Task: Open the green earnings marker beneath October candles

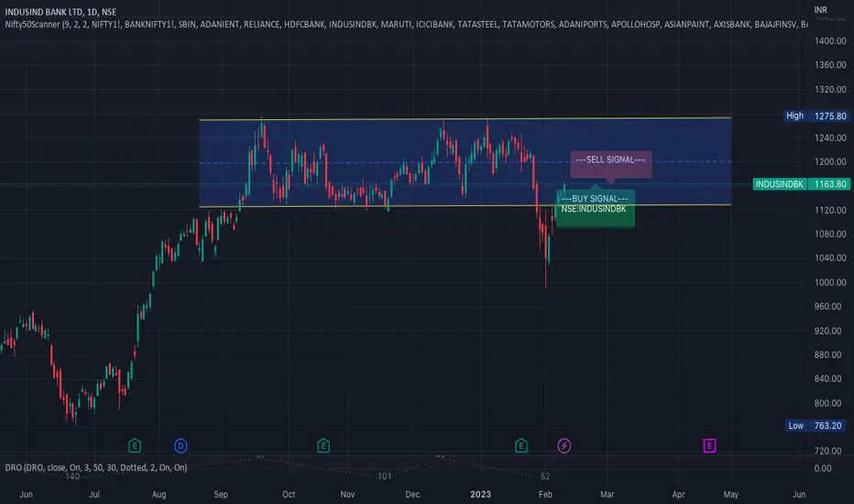Action: pos(323,446)
